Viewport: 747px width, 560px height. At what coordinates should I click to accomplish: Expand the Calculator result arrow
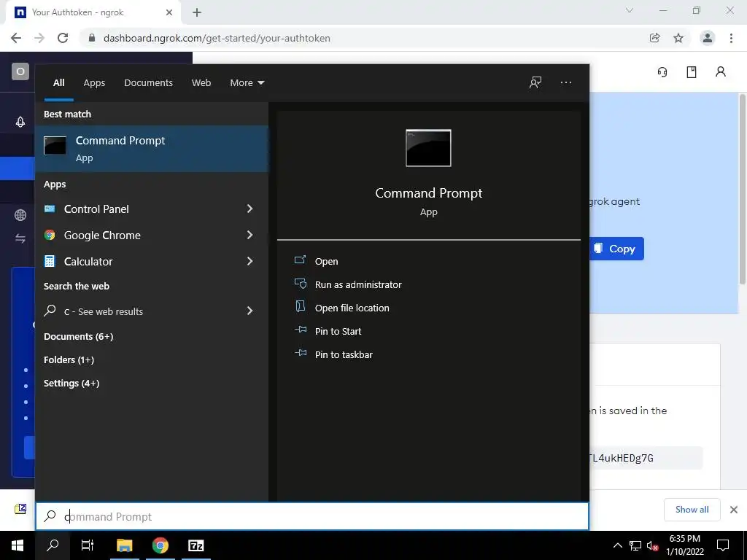249,261
